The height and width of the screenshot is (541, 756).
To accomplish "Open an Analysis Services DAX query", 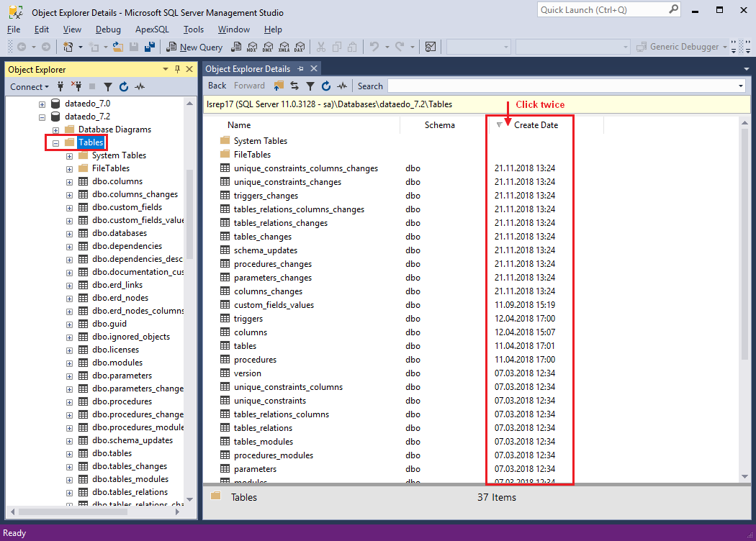I will 299,47.
